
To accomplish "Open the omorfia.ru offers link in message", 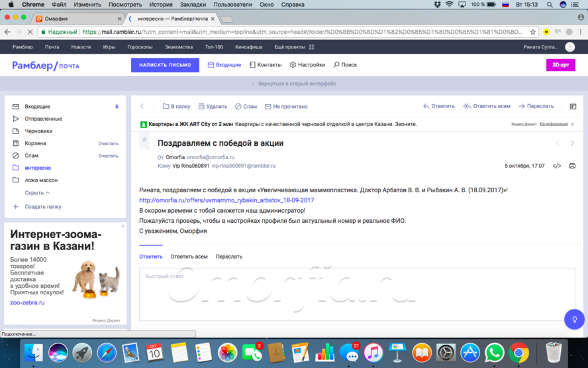I will 226,200.
